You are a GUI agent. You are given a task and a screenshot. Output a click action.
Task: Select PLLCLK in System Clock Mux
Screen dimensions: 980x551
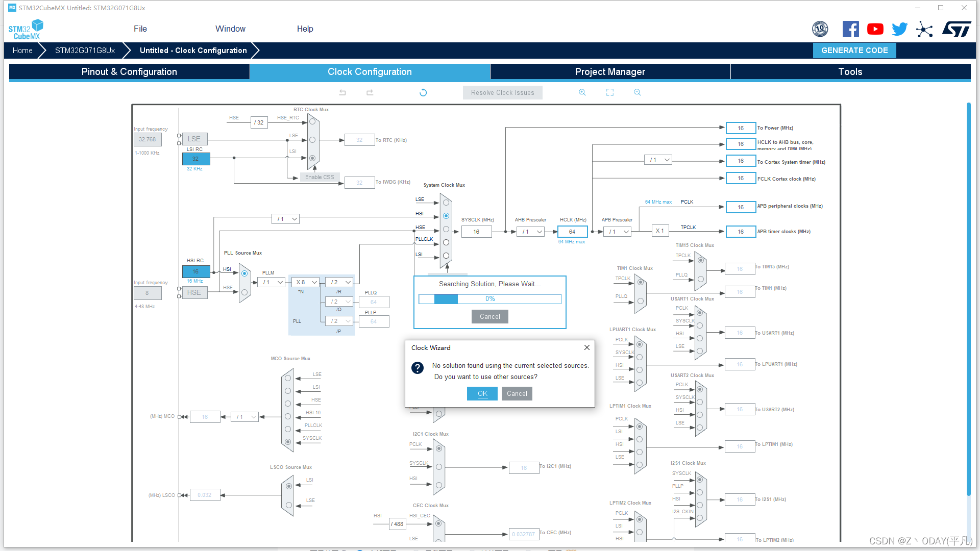(446, 242)
